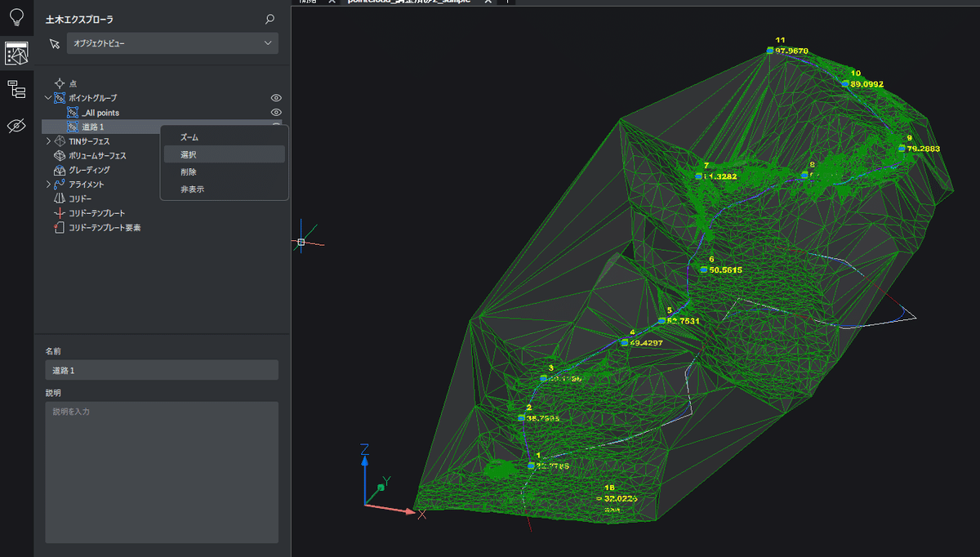Click the red コリドーテンプレート icon
This screenshot has height=557, width=980.
[59, 213]
